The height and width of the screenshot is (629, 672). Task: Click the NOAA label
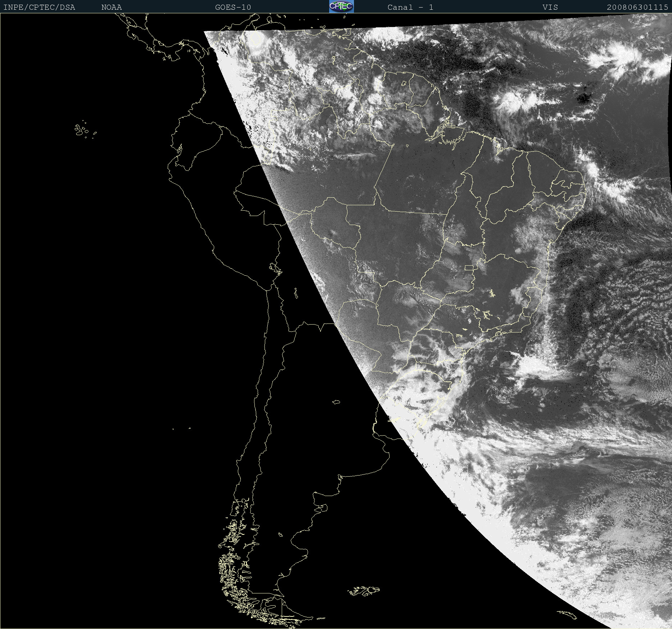point(112,7)
